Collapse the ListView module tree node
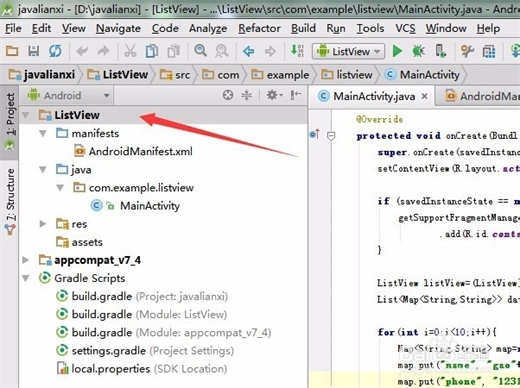520x388 pixels. point(25,115)
